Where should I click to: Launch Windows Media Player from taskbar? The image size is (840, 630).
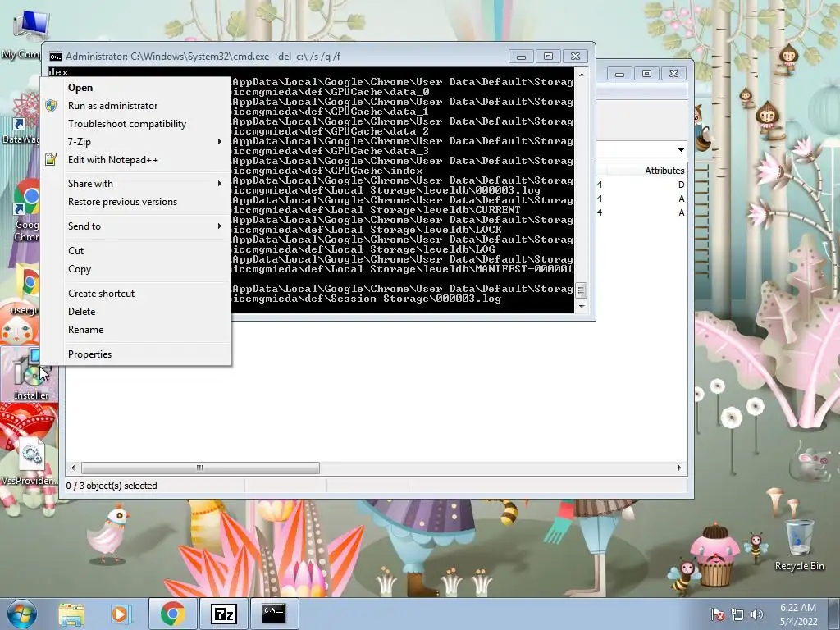(x=120, y=614)
